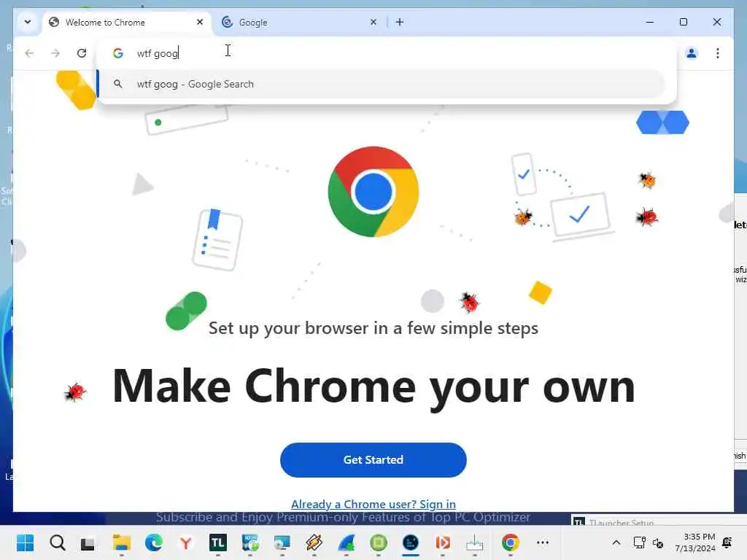The width and height of the screenshot is (747, 560).
Task: Go forward to next page
Action: [x=55, y=52]
